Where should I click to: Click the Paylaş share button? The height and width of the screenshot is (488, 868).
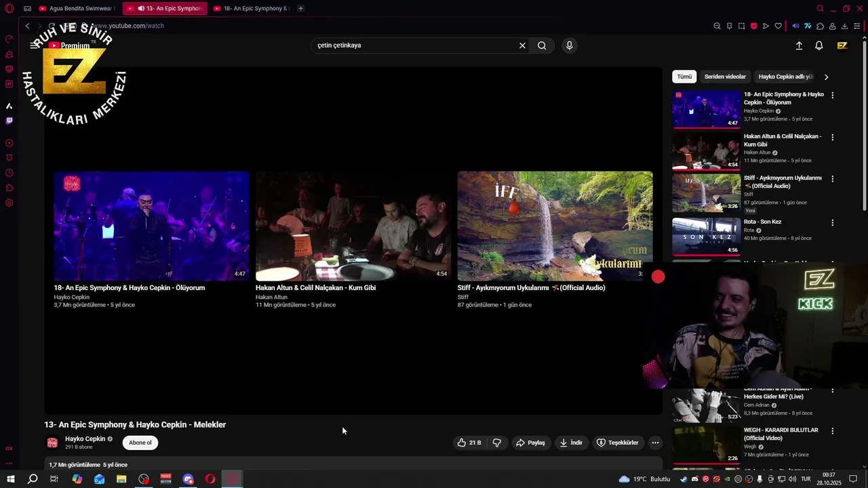coord(530,443)
